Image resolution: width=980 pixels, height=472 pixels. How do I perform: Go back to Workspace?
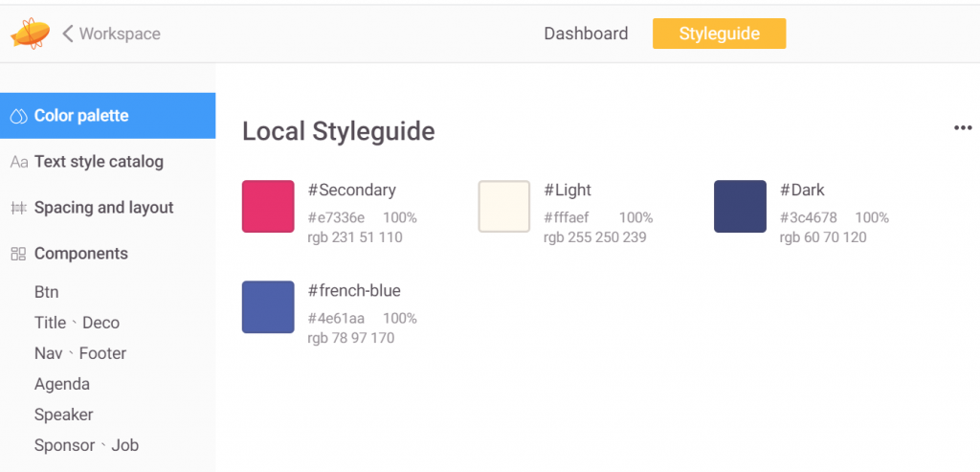point(120,34)
